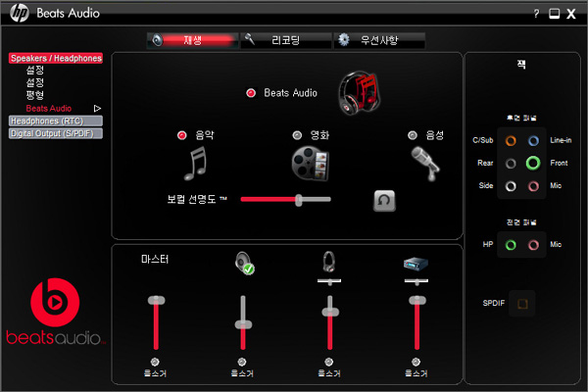Click the master volume slider handle
588x392 pixels.
pos(157,300)
